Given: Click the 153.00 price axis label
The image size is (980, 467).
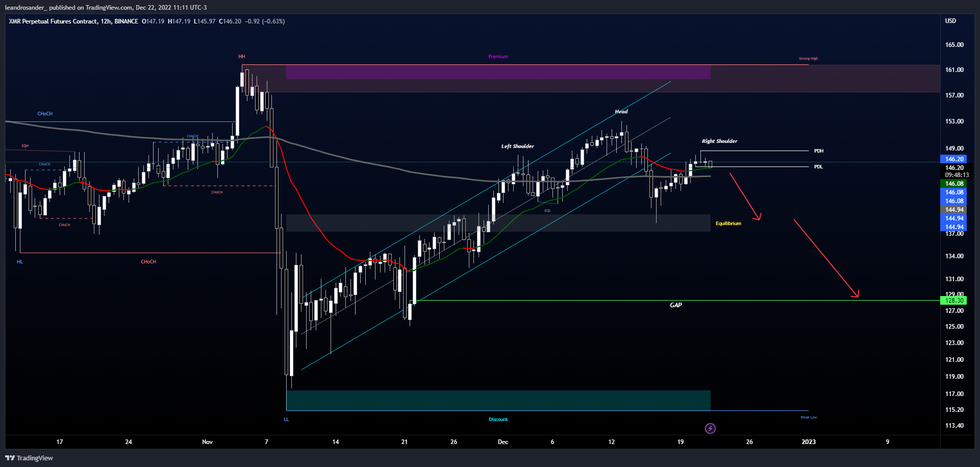Looking at the screenshot, I should [954, 121].
